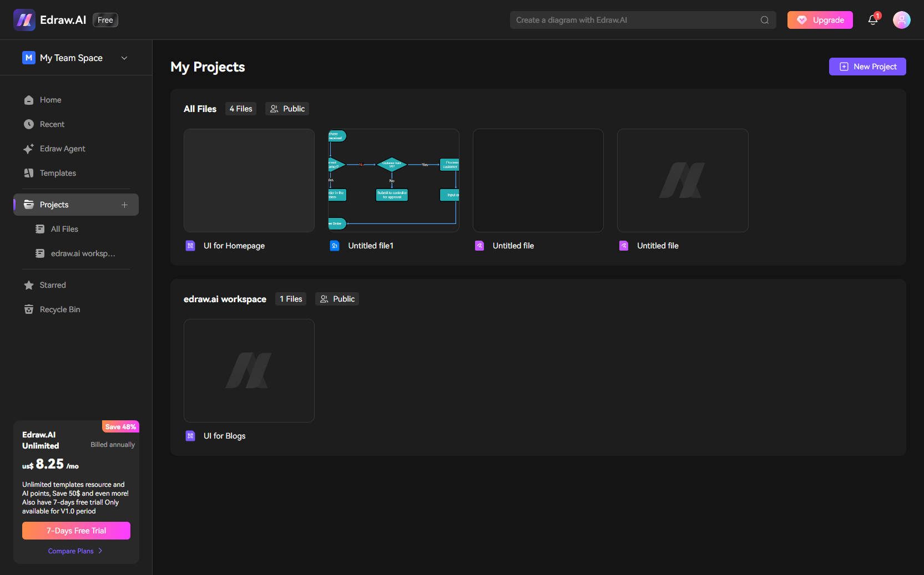Click the Starred sidebar icon
This screenshot has height=575, width=924.
pos(28,285)
